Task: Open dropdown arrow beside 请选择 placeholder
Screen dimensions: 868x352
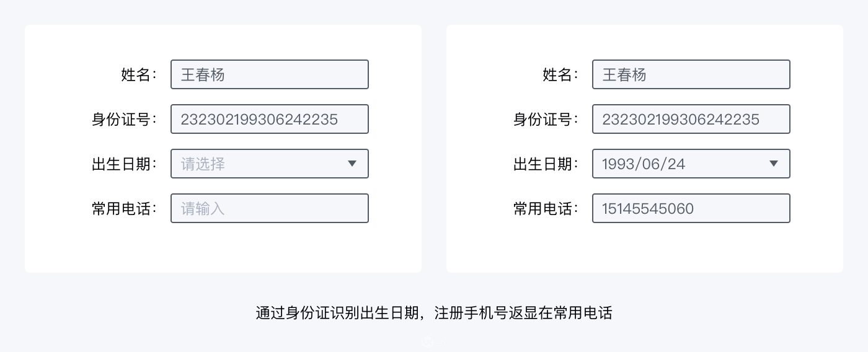Action: click(x=352, y=164)
